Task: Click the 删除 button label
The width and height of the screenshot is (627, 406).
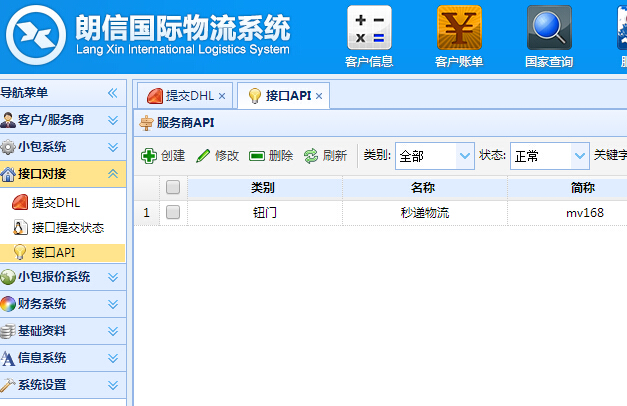Action: click(x=281, y=156)
